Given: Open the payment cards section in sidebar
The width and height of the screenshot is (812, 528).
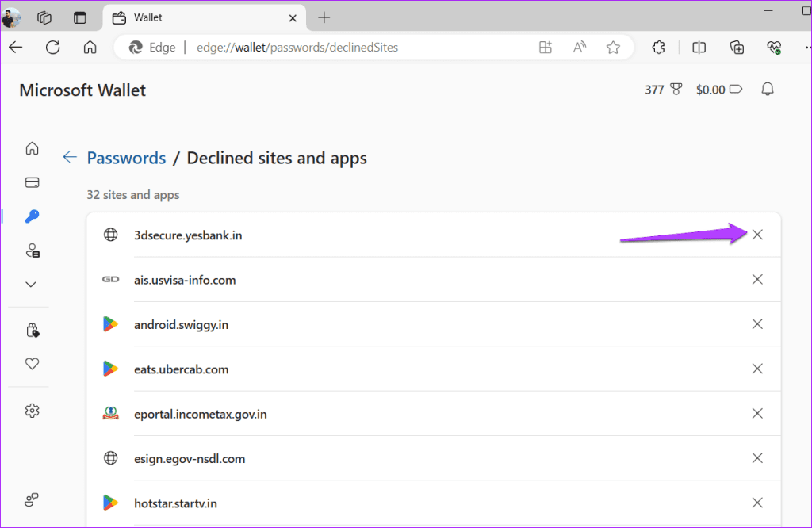Looking at the screenshot, I should [31, 182].
